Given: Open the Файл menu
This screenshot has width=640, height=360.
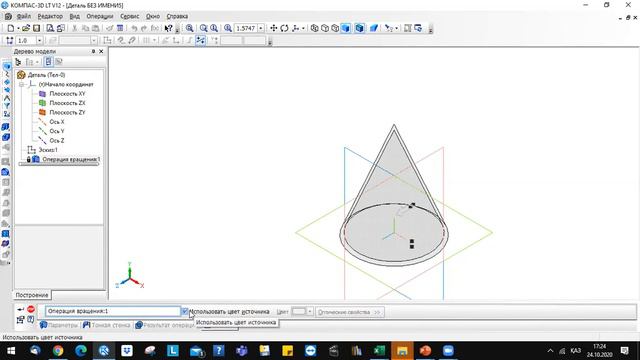Looking at the screenshot, I should [x=24, y=16].
